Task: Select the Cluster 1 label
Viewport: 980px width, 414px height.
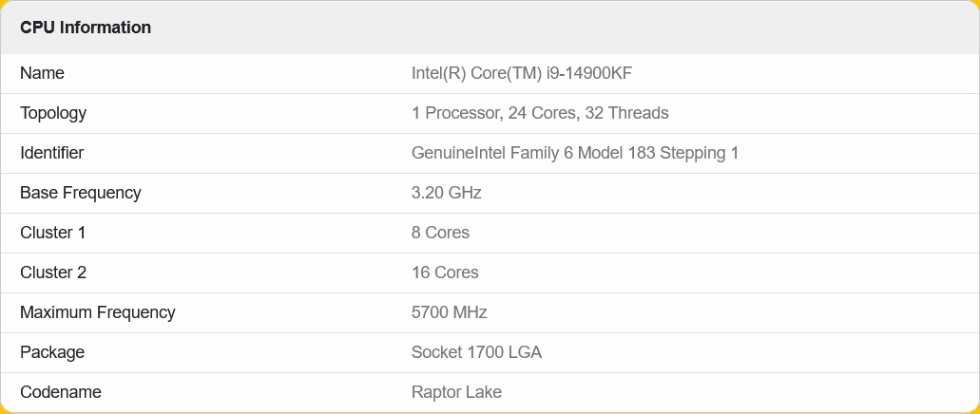Action: (x=53, y=233)
